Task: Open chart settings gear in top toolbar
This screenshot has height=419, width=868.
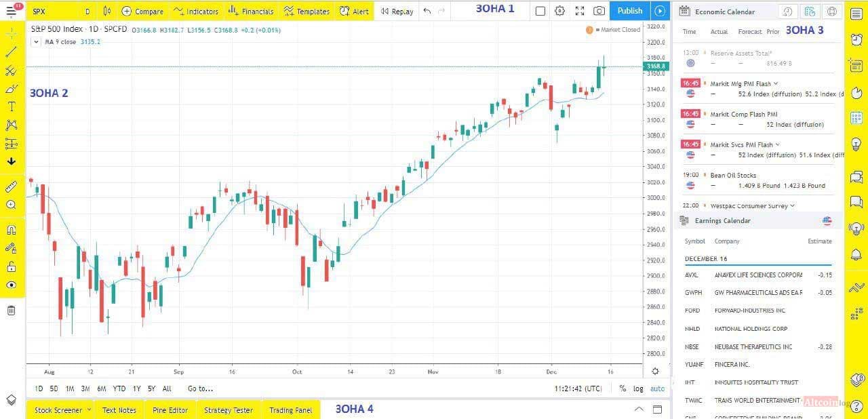Action: pos(559,11)
